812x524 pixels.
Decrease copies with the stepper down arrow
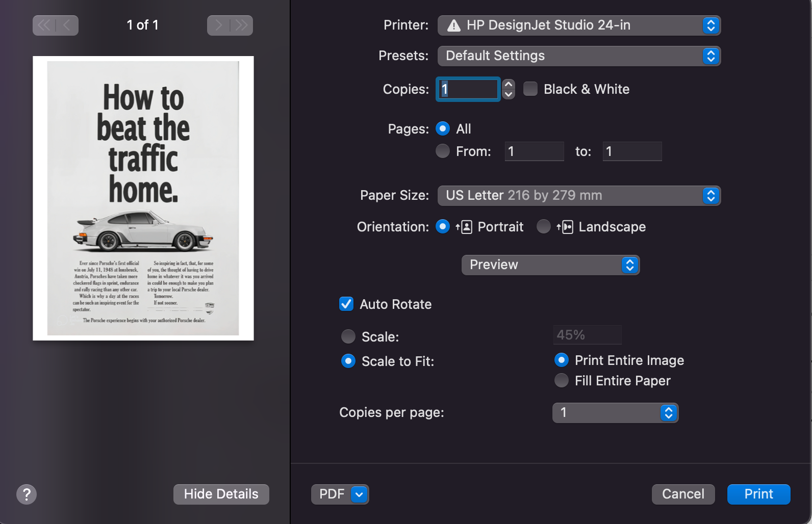pyautogui.click(x=509, y=94)
